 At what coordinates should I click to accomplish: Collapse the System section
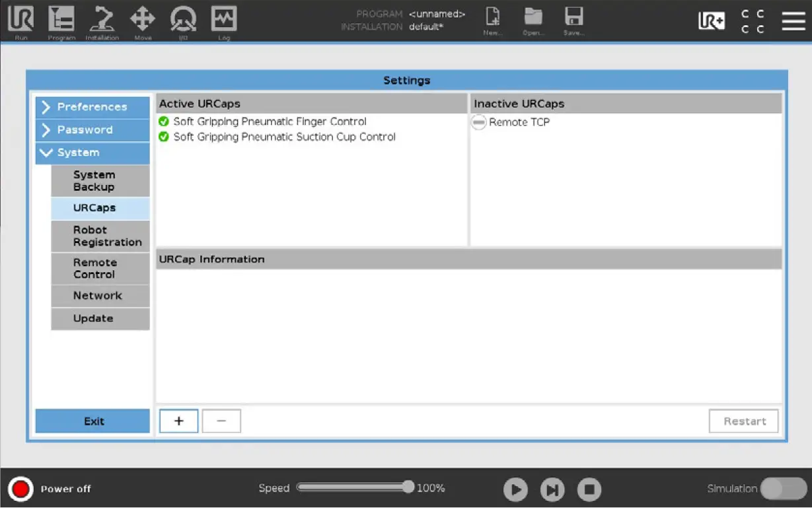[92, 153]
